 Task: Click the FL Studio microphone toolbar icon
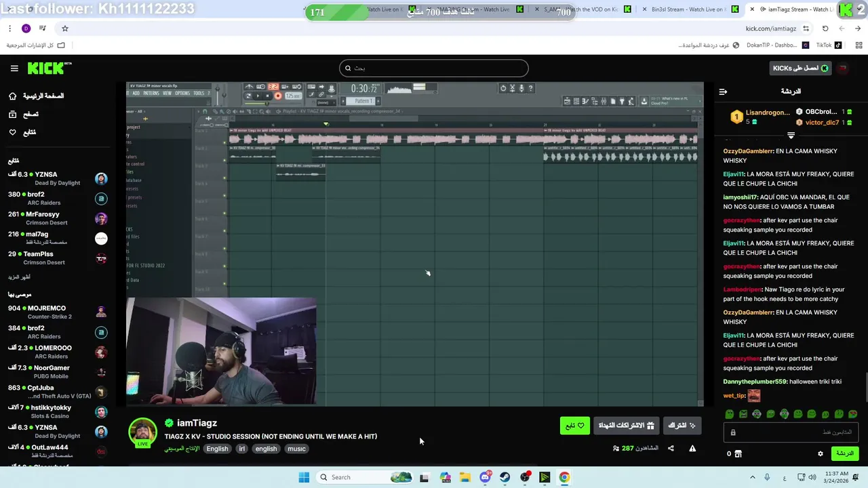[521, 88]
